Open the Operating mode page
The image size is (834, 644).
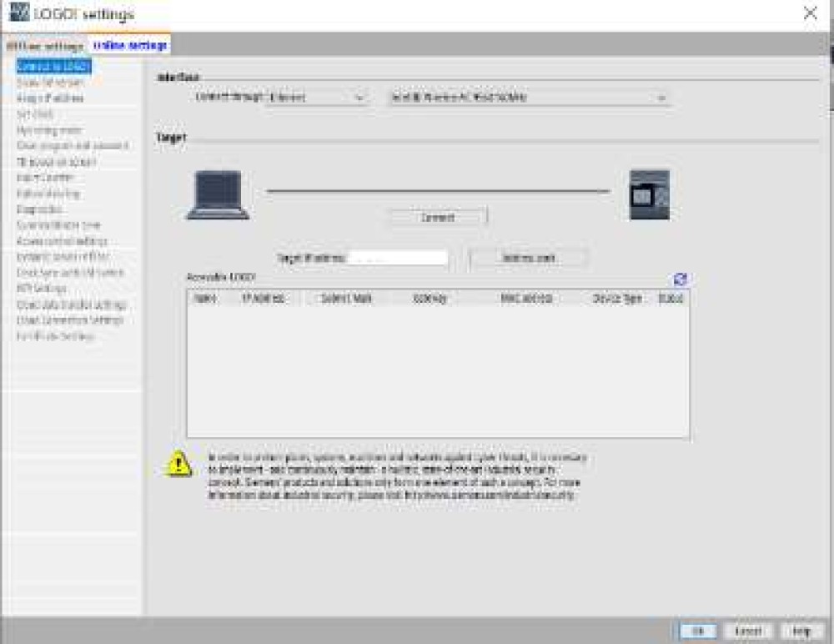[x=49, y=130]
